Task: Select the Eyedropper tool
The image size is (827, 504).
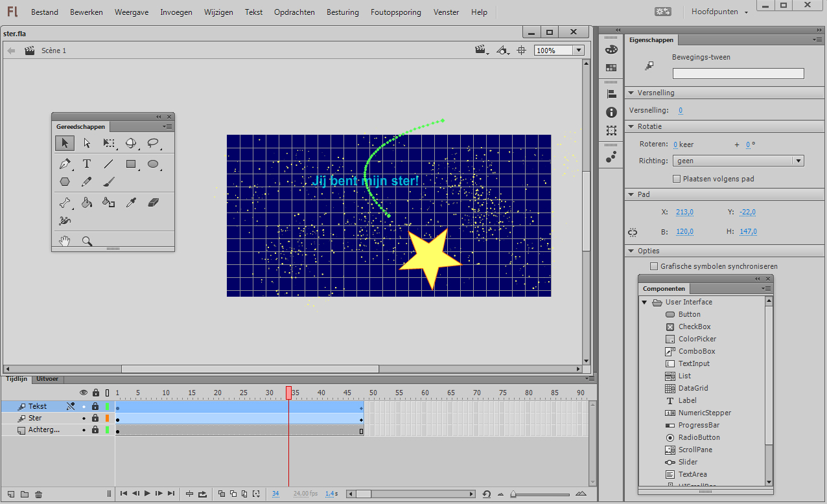Action: click(x=131, y=203)
